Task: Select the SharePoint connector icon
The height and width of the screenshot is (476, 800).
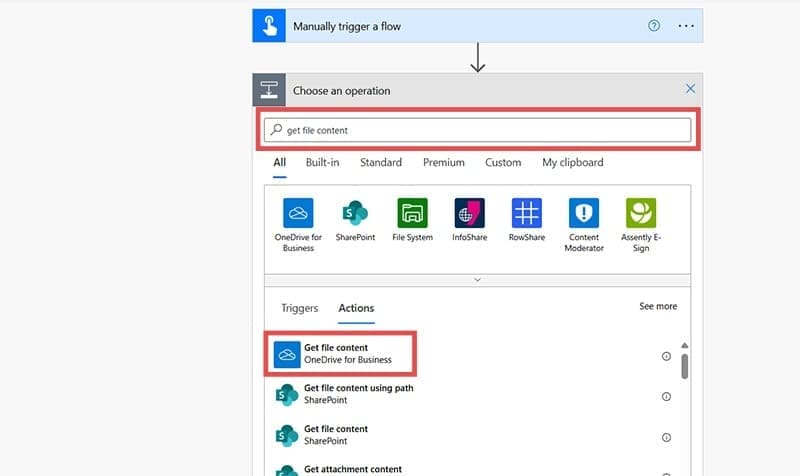Action: [355, 213]
